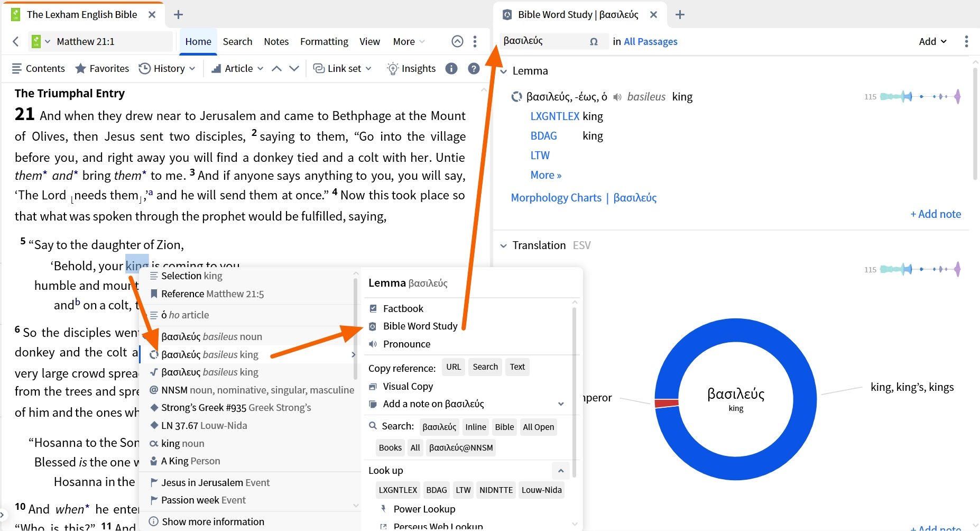Select the Home tab
Screen dimensions: 980x531
[x=198, y=41]
